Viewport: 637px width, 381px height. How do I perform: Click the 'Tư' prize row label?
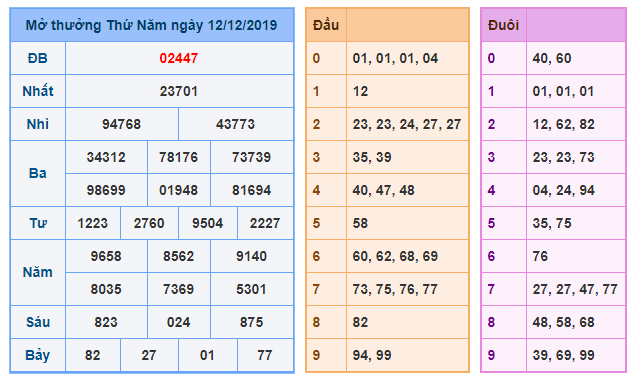tap(38, 223)
